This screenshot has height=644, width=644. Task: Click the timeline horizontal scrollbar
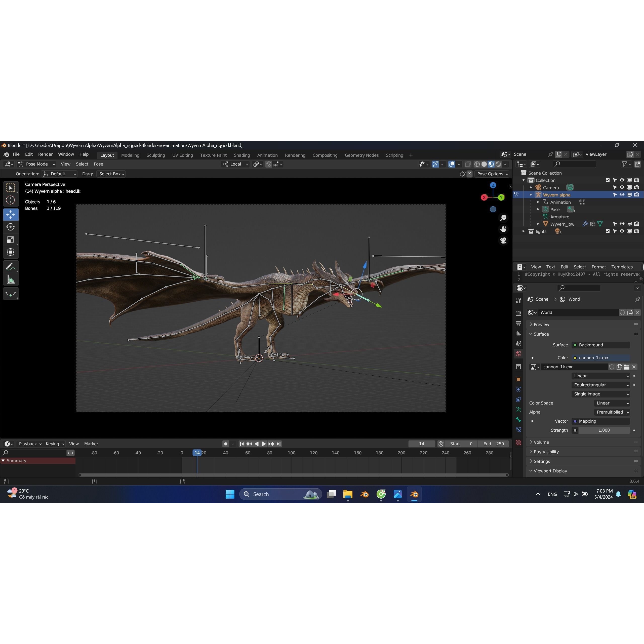click(293, 475)
